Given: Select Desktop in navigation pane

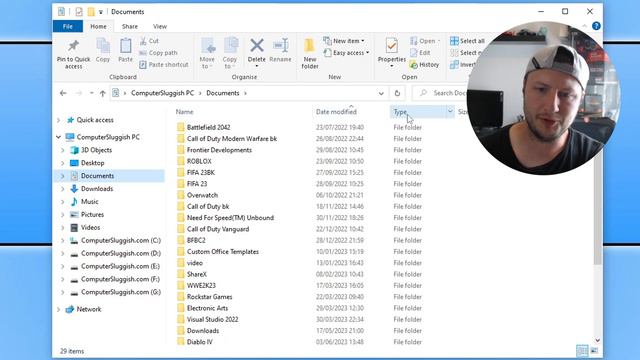Looking at the screenshot, I should (x=93, y=163).
